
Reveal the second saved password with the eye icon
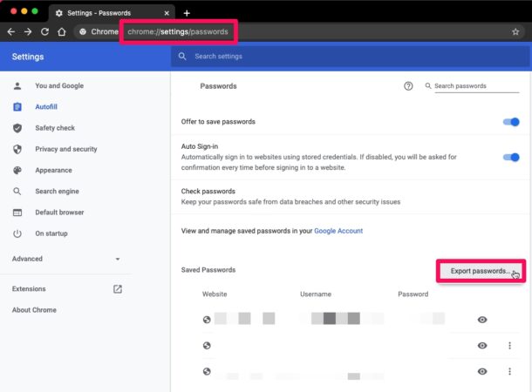coord(482,346)
